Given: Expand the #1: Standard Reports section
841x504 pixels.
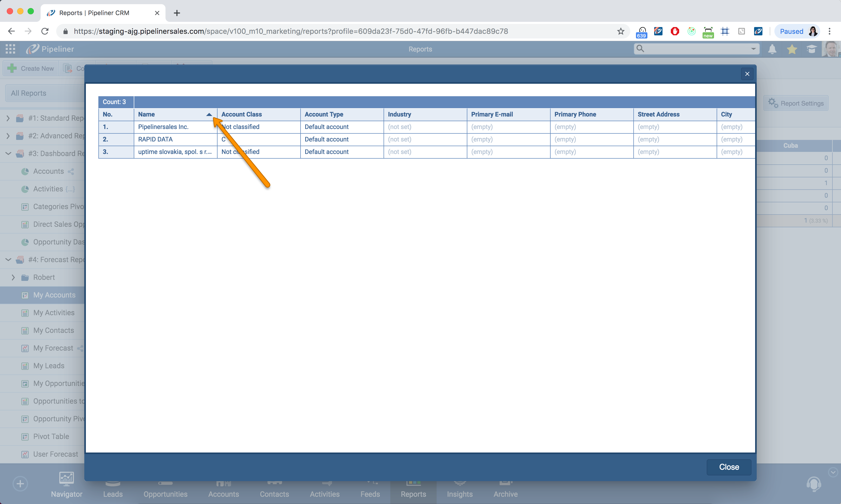Looking at the screenshot, I should [8, 118].
